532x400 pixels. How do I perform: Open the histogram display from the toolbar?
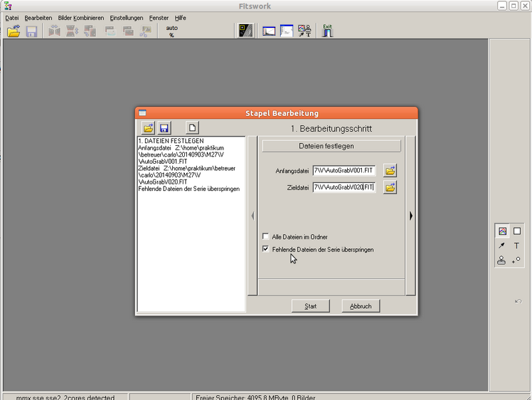[269, 30]
